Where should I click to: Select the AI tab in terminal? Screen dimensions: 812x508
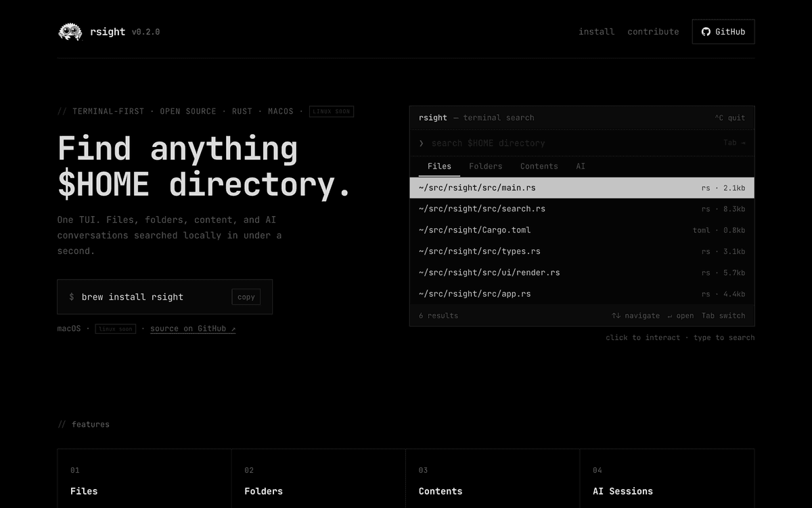click(x=581, y=166)
